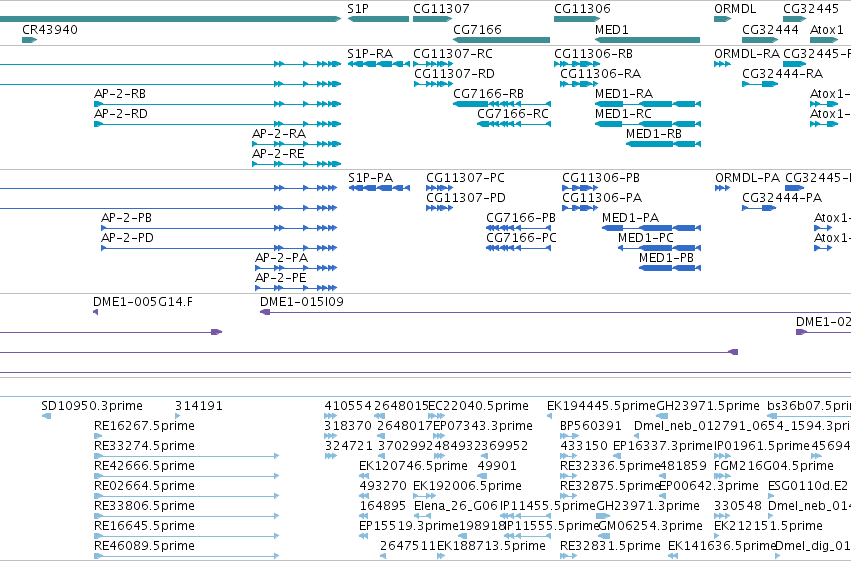Screen dimensions: 851x561
Task: Click the CG11306-RA transcript label
Action: point(600,74)
